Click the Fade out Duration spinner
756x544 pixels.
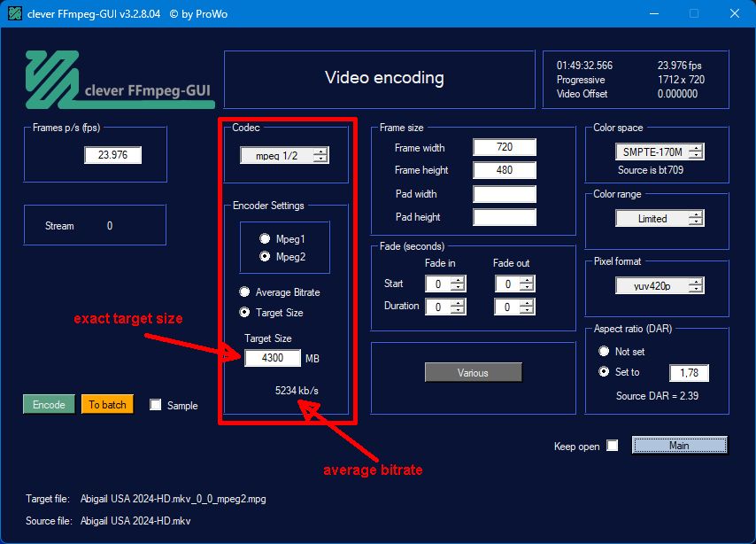point(515,307)
